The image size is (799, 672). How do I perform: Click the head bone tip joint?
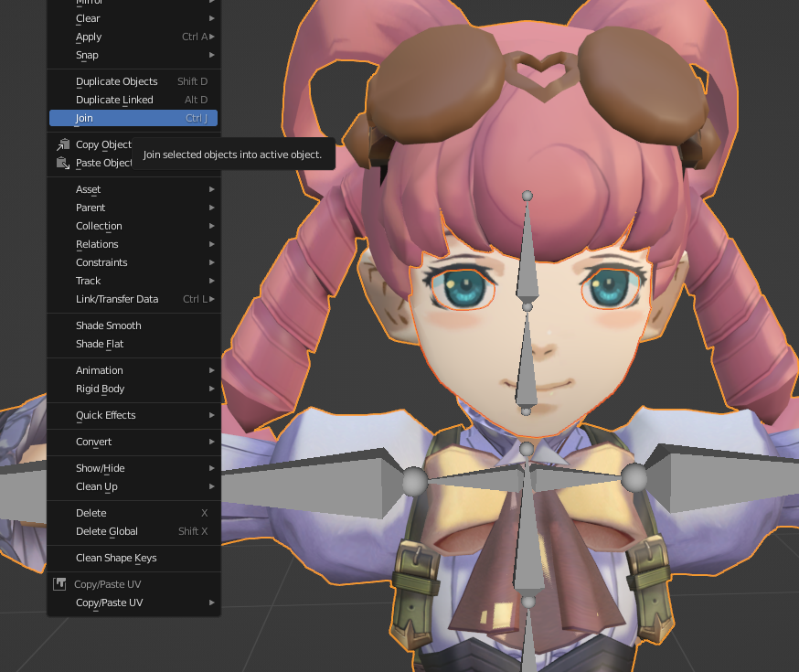click(x=527, y=196)
